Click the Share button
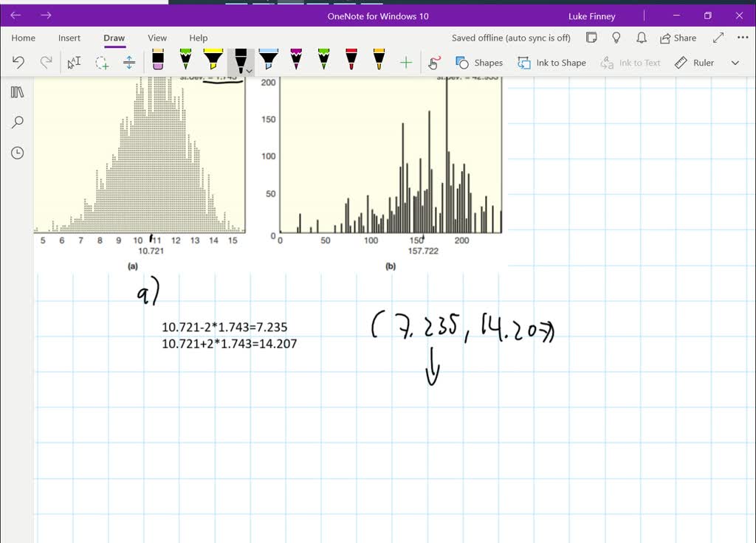756x543 pixels. 678,38
